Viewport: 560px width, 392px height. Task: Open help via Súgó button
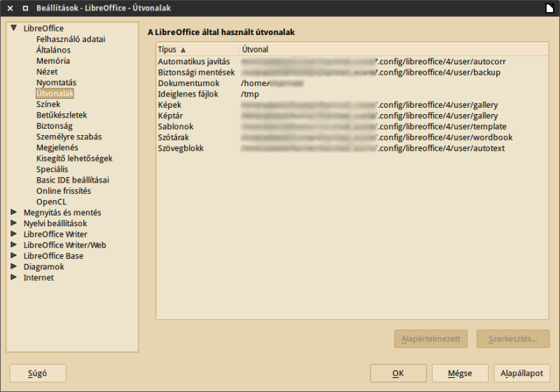click(38, 373)
